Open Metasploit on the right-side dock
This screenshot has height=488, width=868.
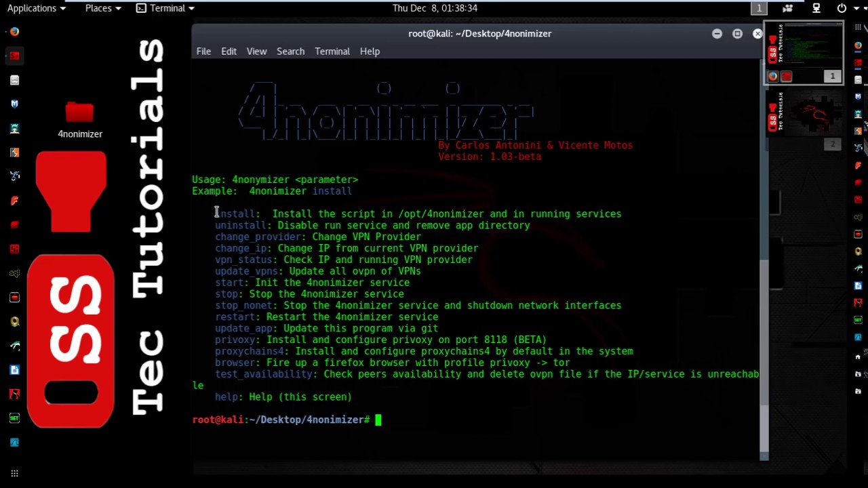[858, 96]
